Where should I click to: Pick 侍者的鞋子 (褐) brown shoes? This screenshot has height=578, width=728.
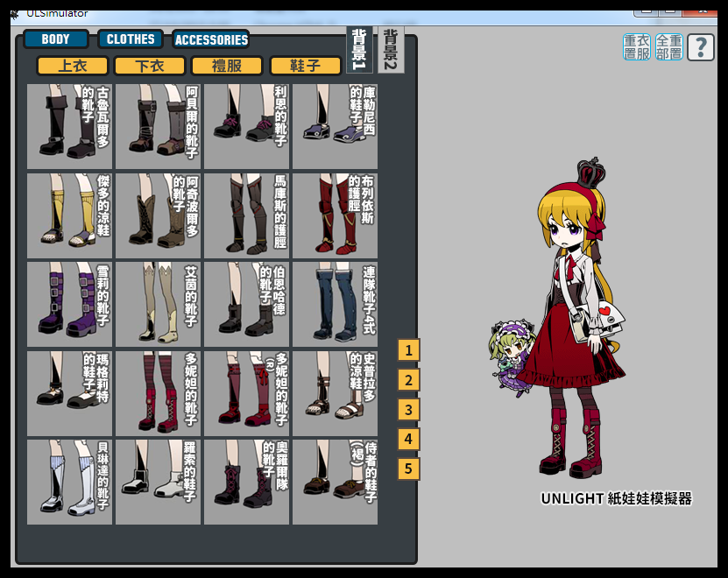336,483
